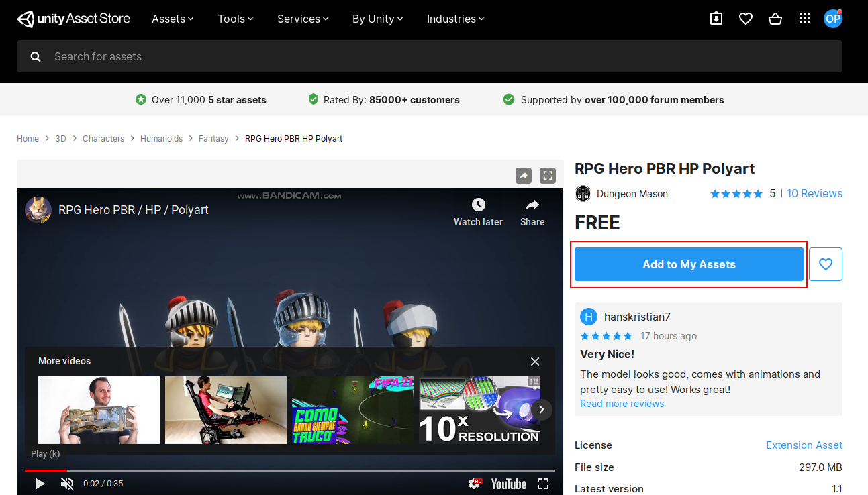The width and height of the screenshot is (868, 495).
Task: Open the favorites heart icon in header
Action: coord(746,19)
